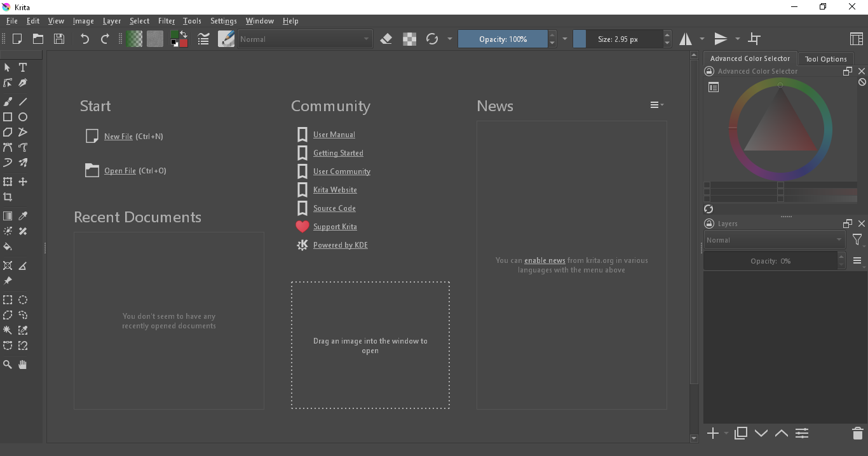
Task: Click the foreground/background color selector
Action: [x=179, y=39]
